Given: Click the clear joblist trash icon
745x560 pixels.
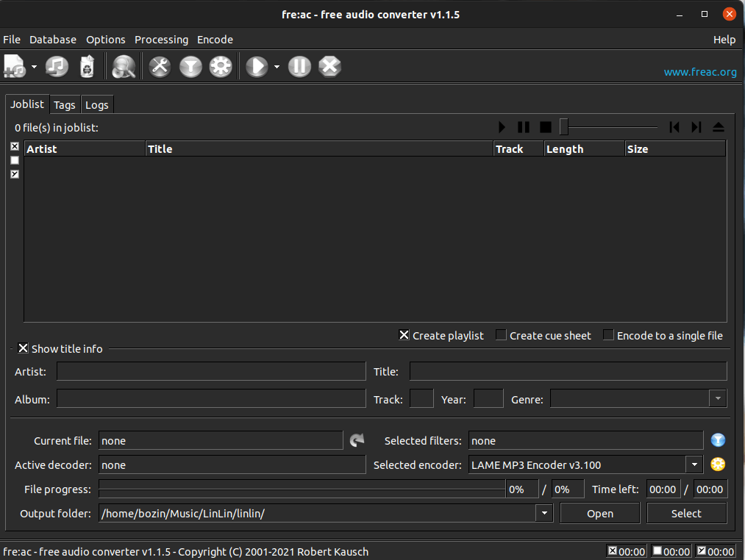Looking at the screenshot, I should point(87,67).
